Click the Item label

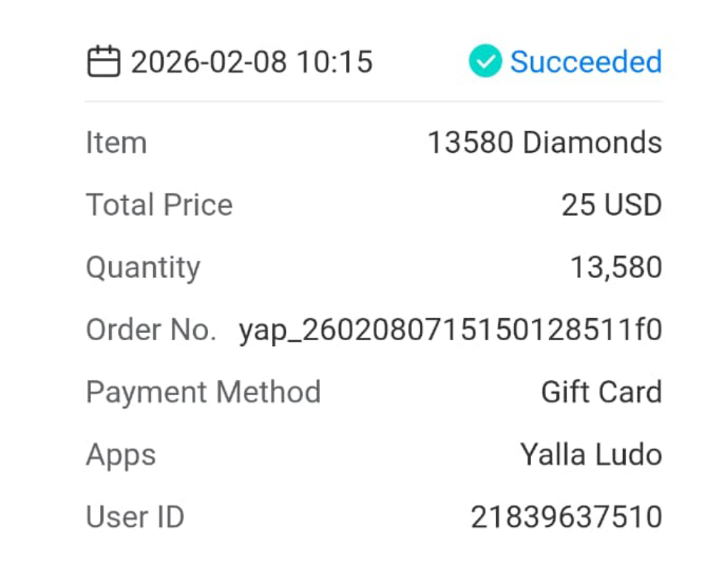(116, 142)
